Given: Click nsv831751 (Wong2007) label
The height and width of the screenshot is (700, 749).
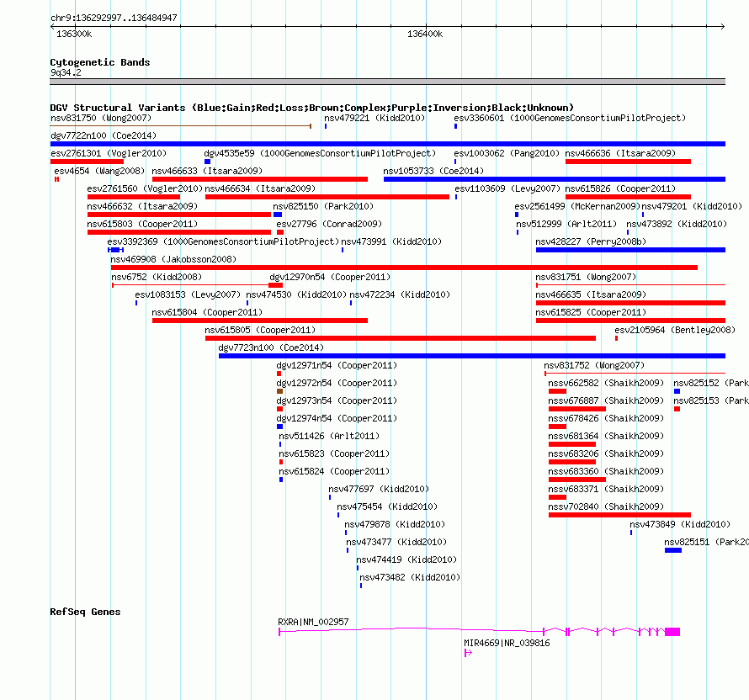Looking at the screenshot, I should [x=586, y=277].
